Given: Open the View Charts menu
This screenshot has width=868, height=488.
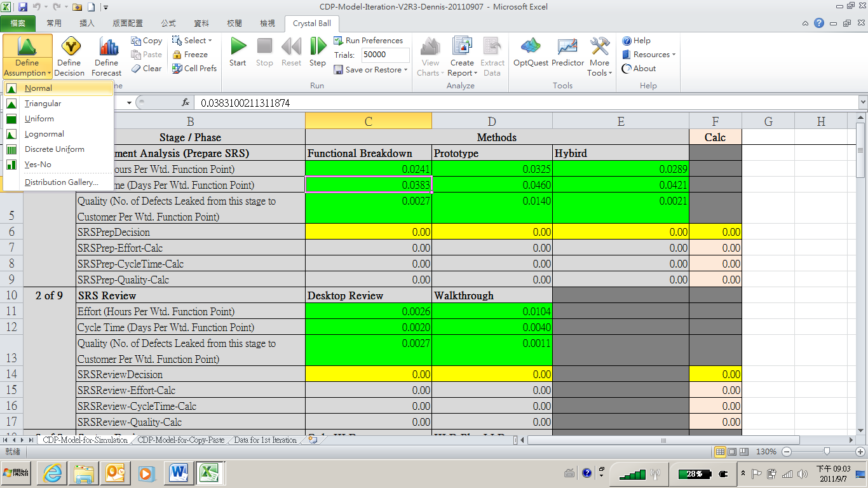Looking at the screenshot, I should pos(430,57).
